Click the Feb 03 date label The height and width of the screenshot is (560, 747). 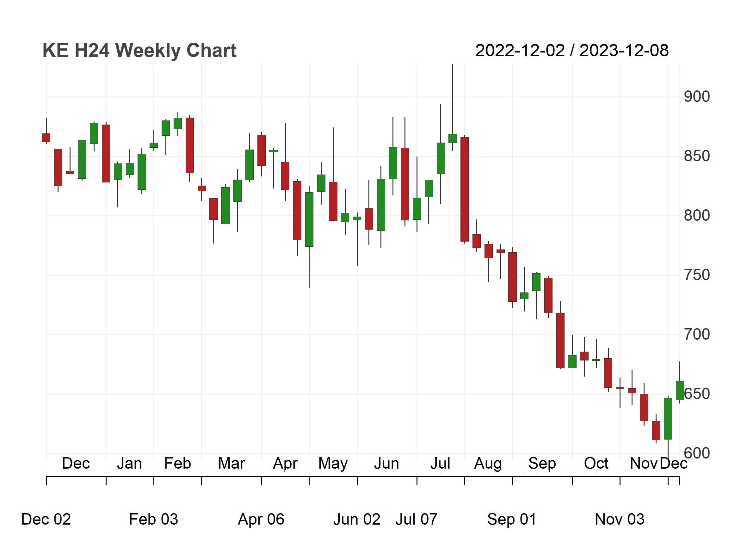pos(153,520)
